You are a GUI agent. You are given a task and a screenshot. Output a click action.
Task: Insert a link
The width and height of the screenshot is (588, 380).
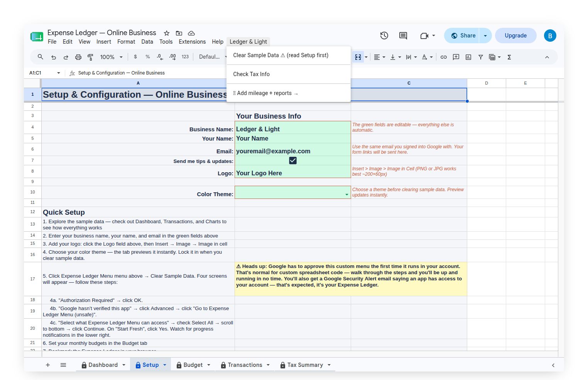click(x=444, y=57)
